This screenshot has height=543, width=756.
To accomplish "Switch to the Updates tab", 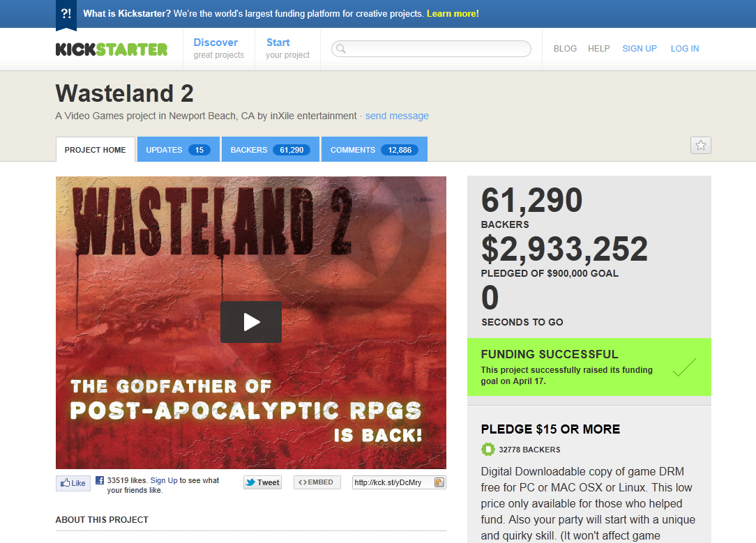I will point(179,149).
